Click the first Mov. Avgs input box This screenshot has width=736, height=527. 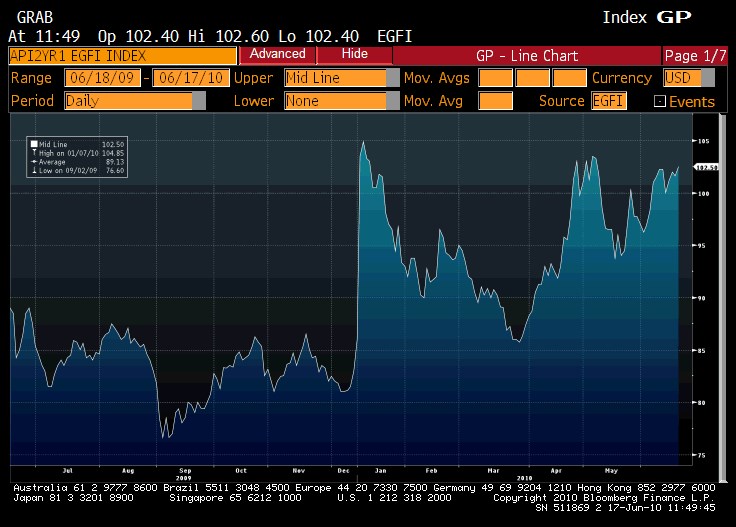pyautogui.click(x=495, y=78)
